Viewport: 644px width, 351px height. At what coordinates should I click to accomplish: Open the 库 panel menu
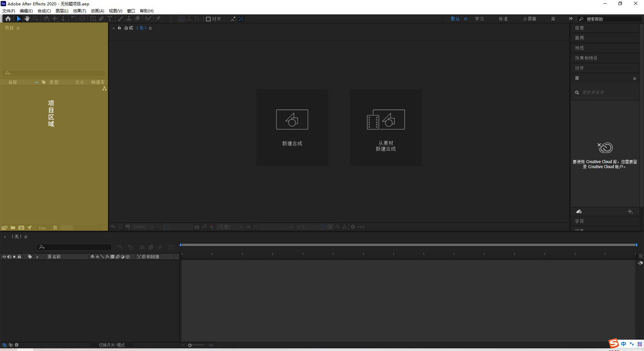pos(634,79)
